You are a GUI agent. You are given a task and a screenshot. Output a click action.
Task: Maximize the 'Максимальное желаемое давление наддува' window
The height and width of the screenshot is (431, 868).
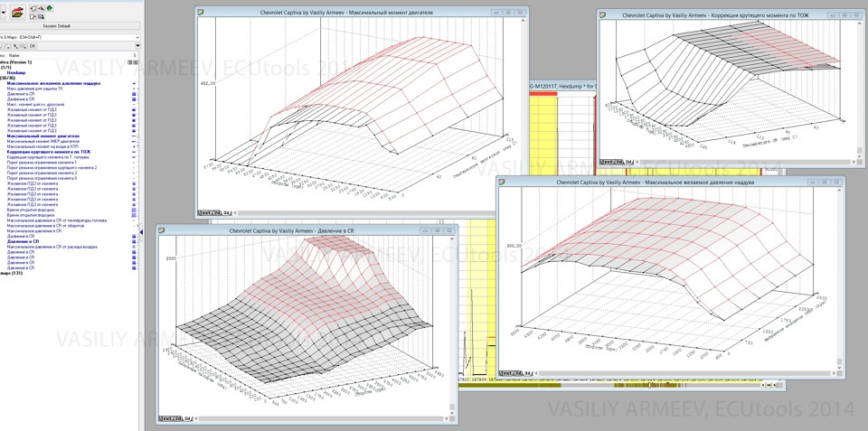coord(824,182)
